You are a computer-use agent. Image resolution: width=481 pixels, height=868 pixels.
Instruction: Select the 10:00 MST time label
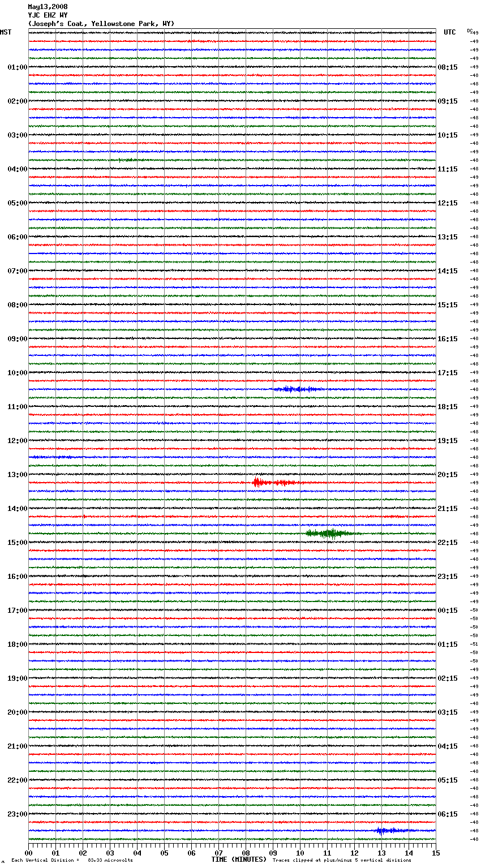pos(18,373)
